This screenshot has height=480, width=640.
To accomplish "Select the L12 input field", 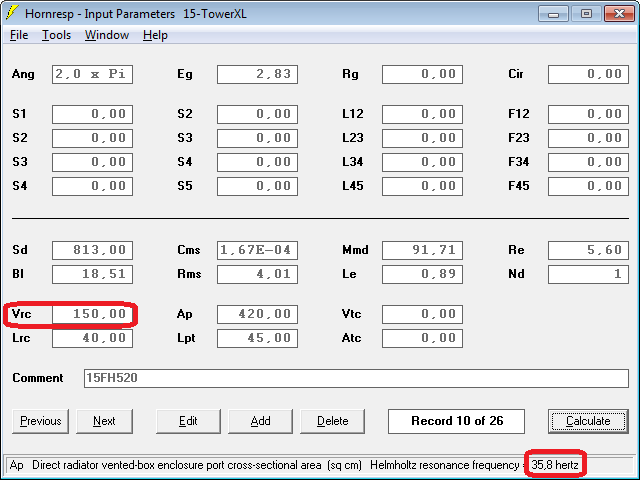I will point(422,114).
